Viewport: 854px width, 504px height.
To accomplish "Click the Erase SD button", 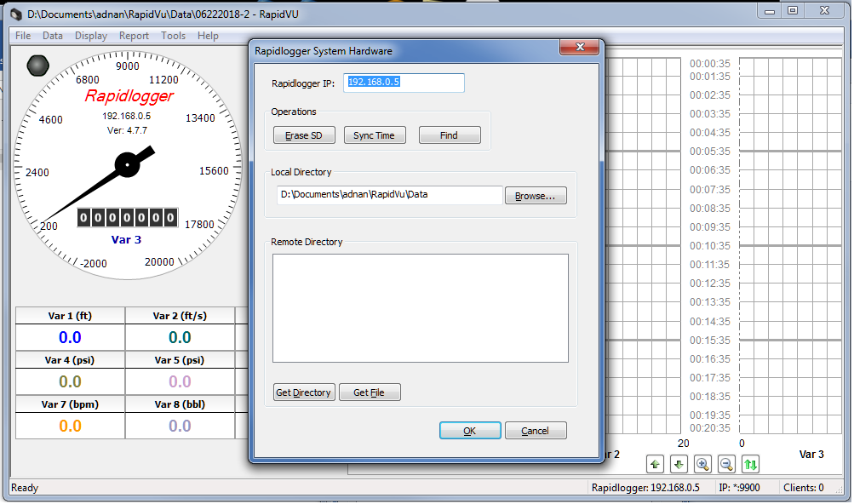I will tap(304, 135).
